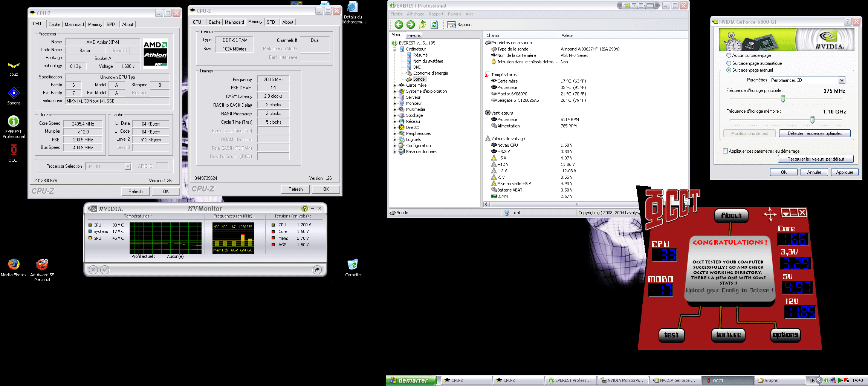Open Ad-Aware SE Personal desktop icon
Screen dimensions: 868x386
42,264
